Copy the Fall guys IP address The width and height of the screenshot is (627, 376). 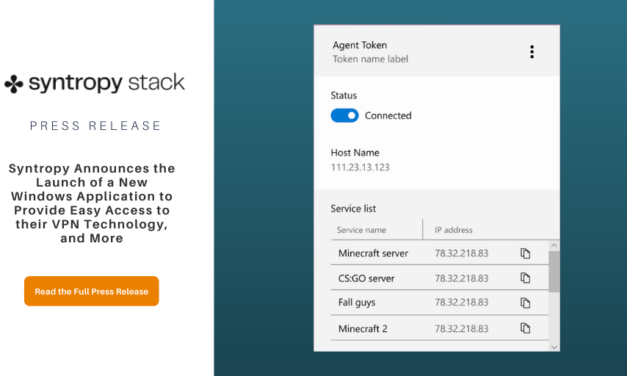(x=525, y=303)
